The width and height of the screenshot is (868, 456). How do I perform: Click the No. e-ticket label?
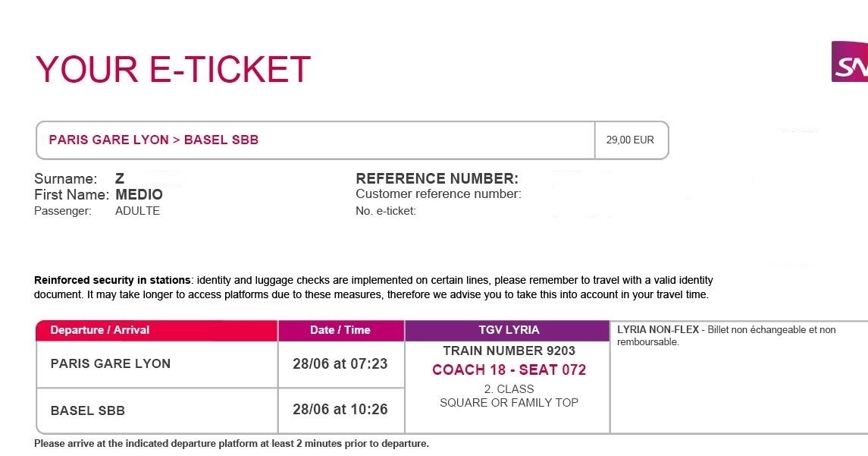[x=386, y=211]
